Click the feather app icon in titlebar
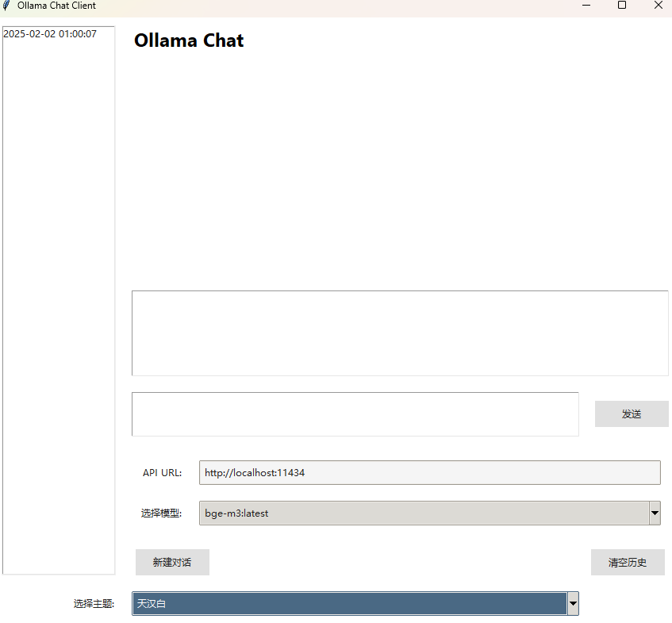Image resolution: width=672 pixels, height=623 pixels. pos(7,6)
